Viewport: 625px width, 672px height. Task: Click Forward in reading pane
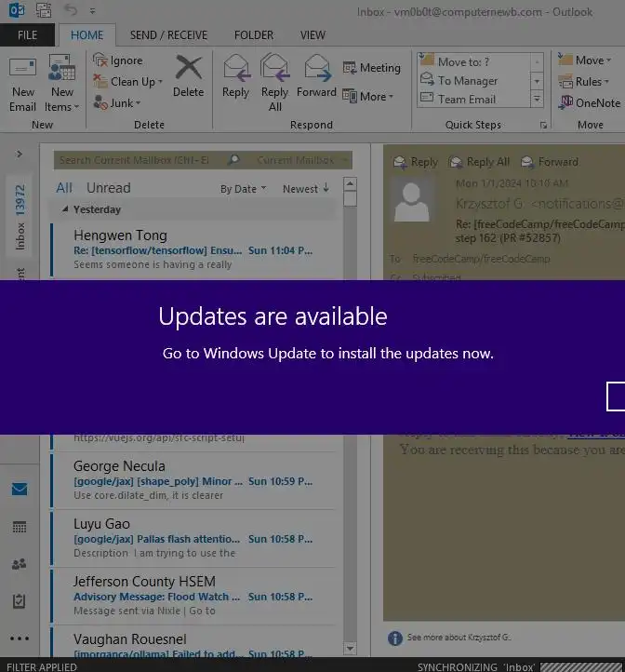550,162
